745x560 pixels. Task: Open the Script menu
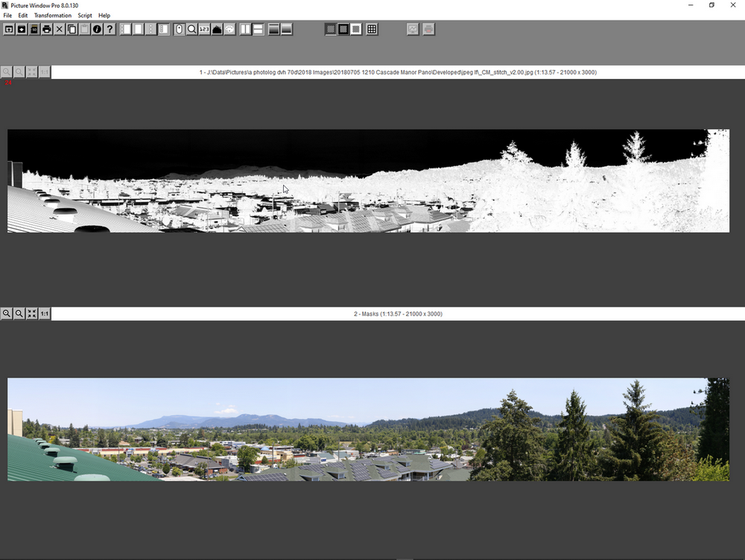[x=85, y=15]
